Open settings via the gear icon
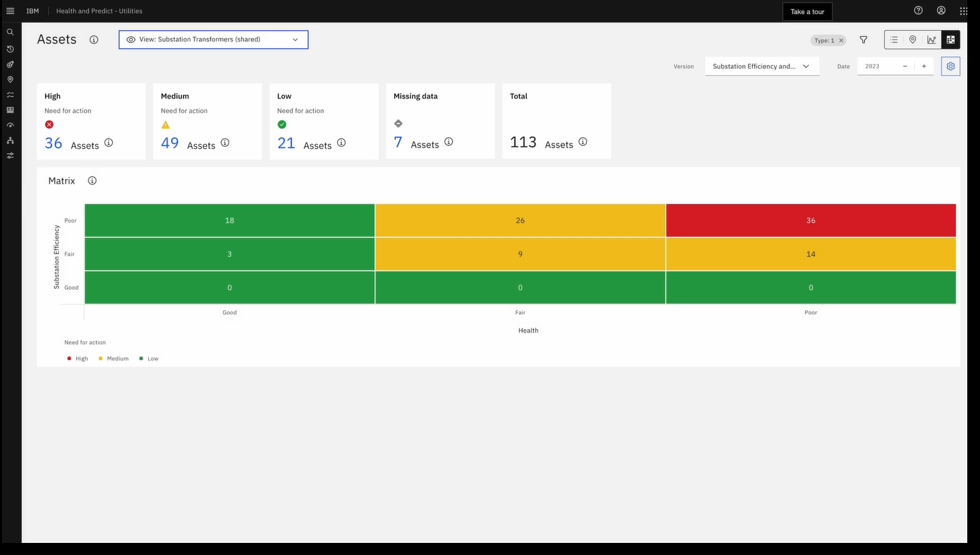This screenshot has height=555, width=980. 950,66
